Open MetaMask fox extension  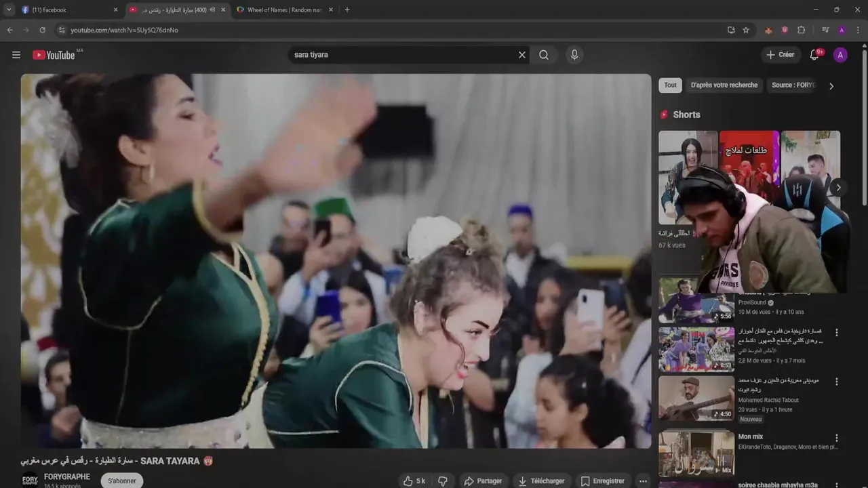768,30
